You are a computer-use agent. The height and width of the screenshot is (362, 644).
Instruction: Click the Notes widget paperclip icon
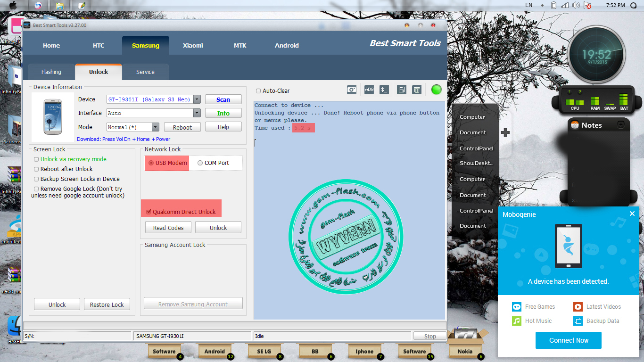[x=575, y=125]
